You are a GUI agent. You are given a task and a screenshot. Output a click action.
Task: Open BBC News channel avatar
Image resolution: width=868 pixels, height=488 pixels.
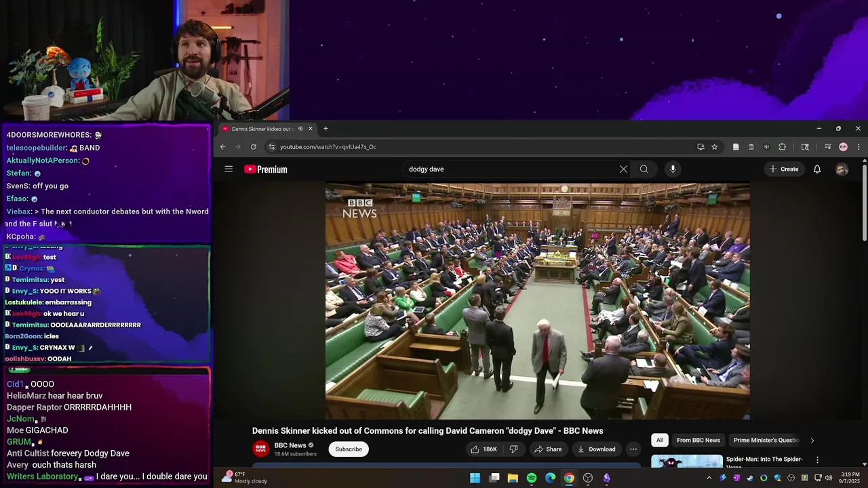pyautogui.click(x=260, y=449)
